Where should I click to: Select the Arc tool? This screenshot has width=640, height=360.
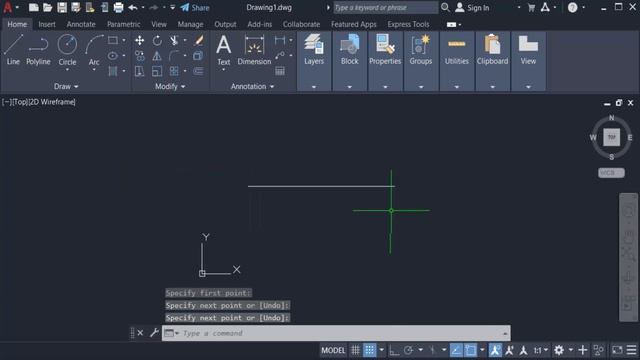94,50
